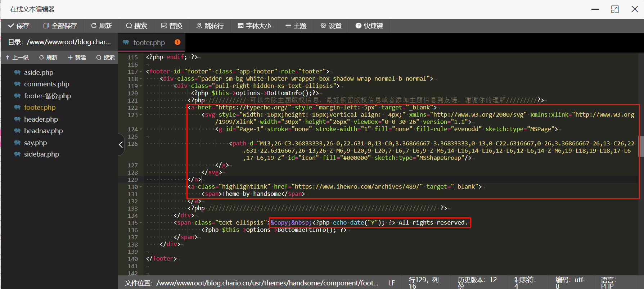Open Jump to line (跳转行)
The image size is (644, 289).
coord(210,26)
